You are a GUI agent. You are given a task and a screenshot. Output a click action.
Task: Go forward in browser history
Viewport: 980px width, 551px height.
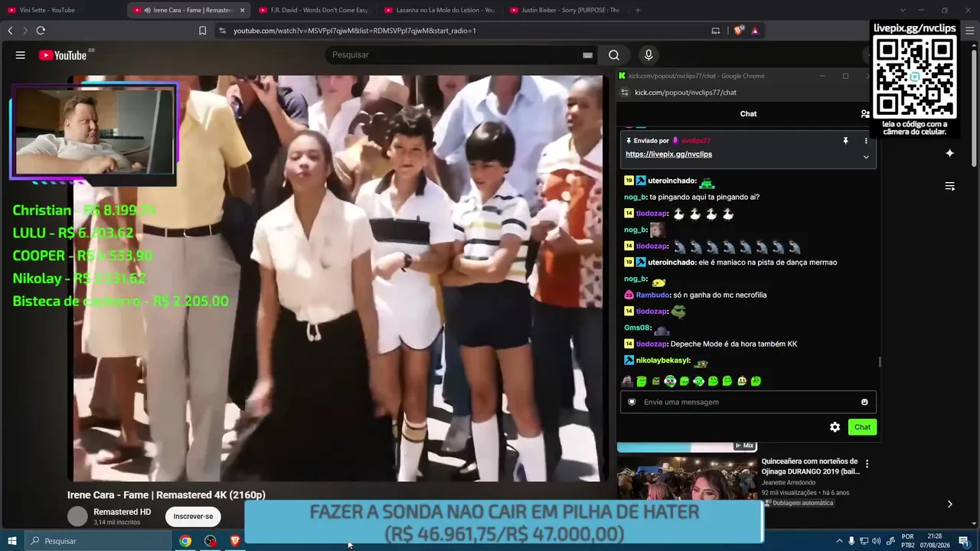(x=25, y=31)
